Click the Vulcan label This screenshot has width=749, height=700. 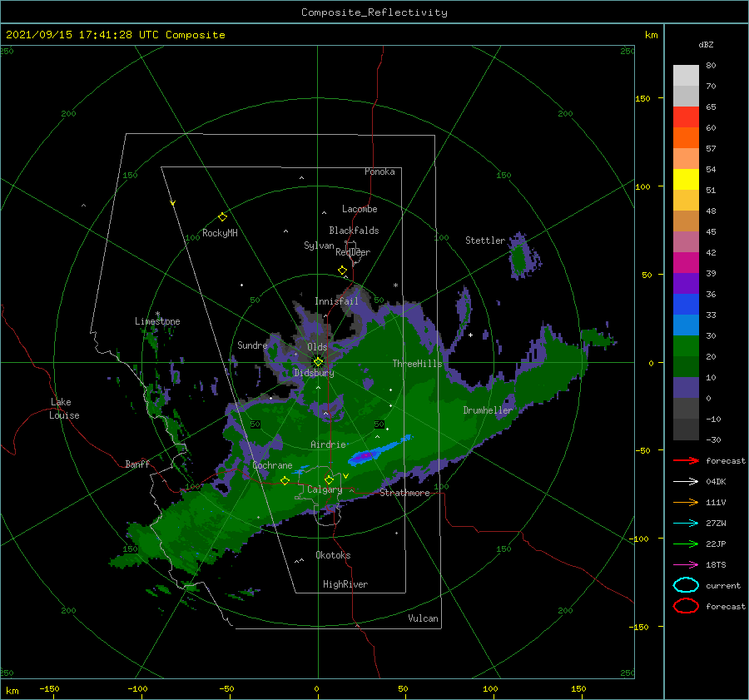(x=424, y=618)
